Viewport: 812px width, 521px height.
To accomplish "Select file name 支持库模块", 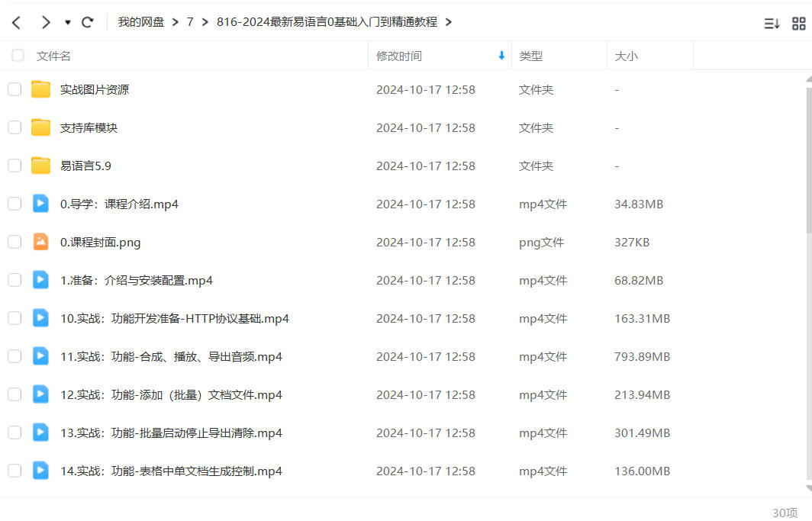I will pyautogui.click(x=89, y=128).
